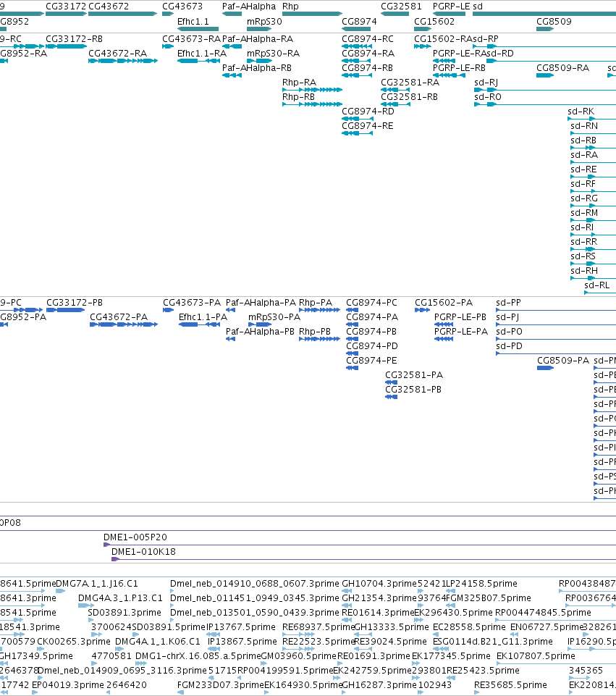Click protein CG15602-PA

[x=444, y=303]
